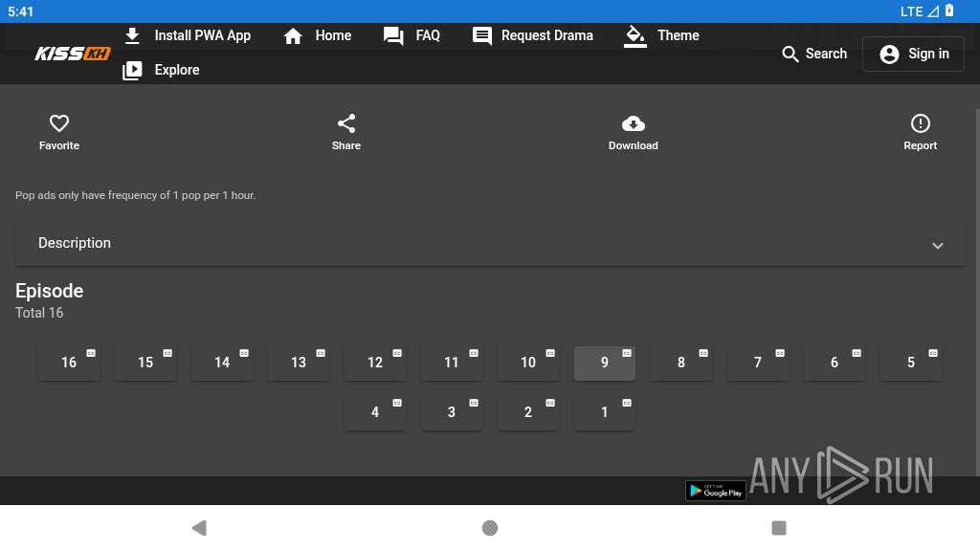Choose episode 7
The image size is (980, 551).
[x=758, y=363]
